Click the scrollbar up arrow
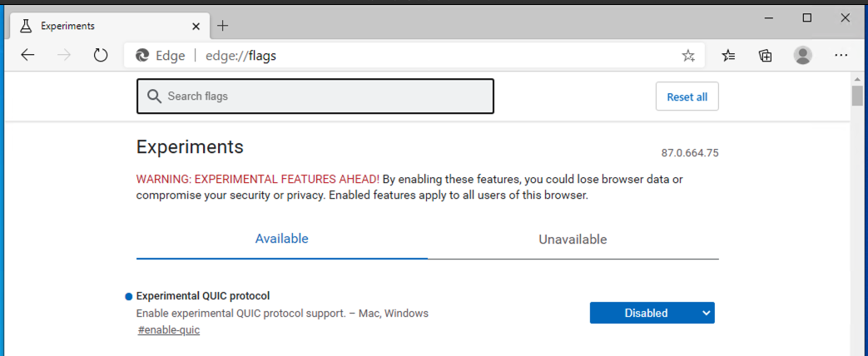This screenshot has width=868, height=356. click(x=857, y=77)
